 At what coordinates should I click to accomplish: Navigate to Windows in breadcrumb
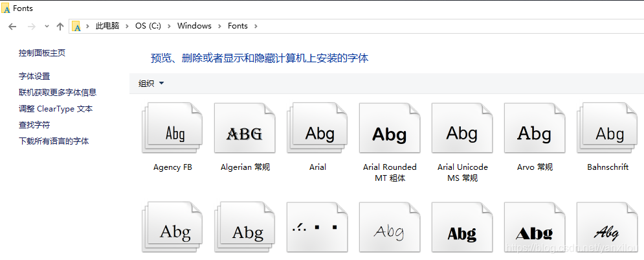pyautogui.click(x=194, y=26)
